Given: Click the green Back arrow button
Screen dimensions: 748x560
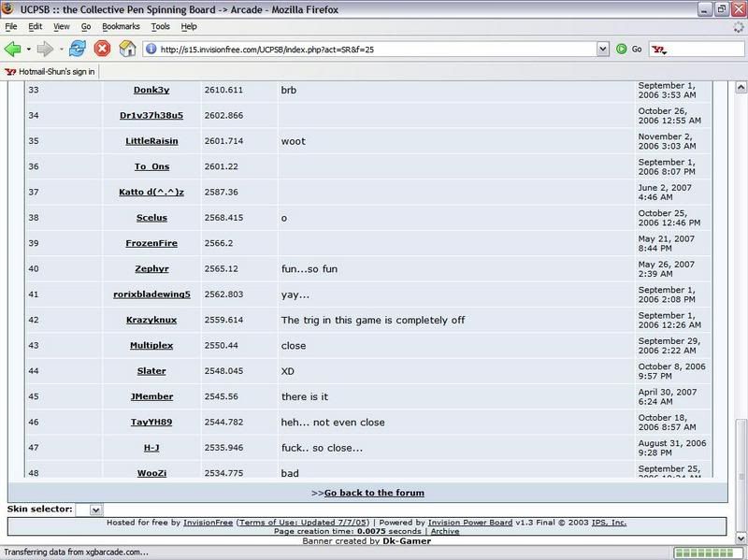Looking at the screenshot, I should [x=12, y=49].
